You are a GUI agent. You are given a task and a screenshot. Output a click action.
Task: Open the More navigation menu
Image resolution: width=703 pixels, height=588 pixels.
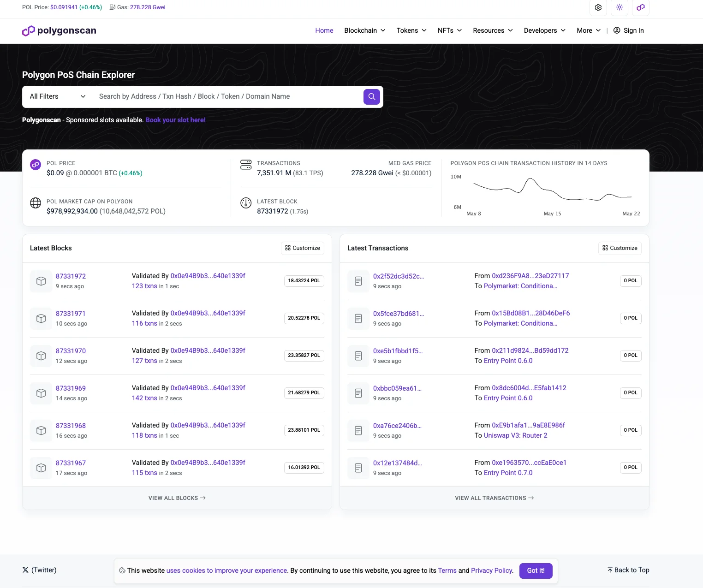tap(589, 30)
